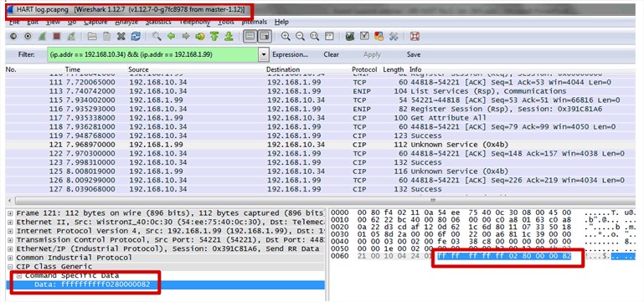Reset text to normal size (1:1 icon)
Screen dimensions: 644x302
click(315, 37)
